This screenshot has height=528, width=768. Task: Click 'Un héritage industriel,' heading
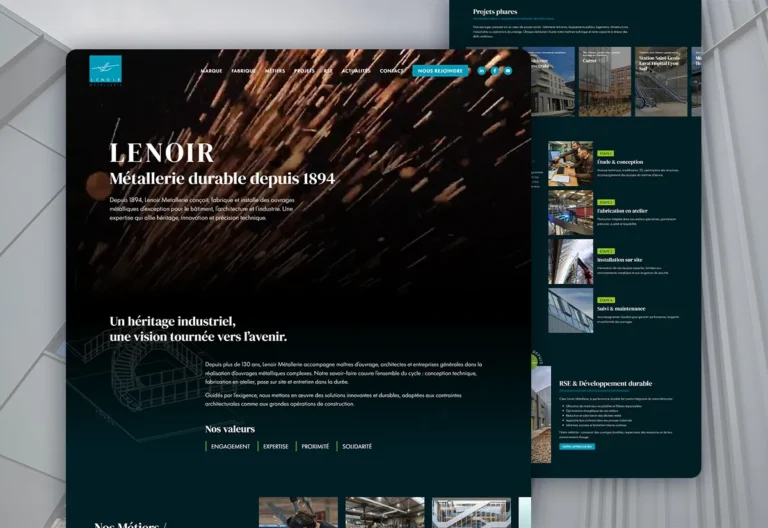pyautogui.click(x=172, y=321)
